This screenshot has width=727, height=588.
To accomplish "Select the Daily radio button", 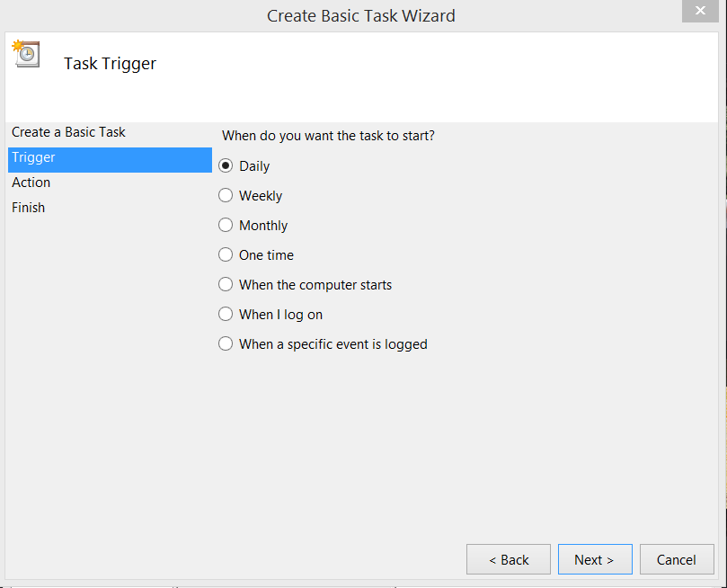I will [x=226, y=166].
